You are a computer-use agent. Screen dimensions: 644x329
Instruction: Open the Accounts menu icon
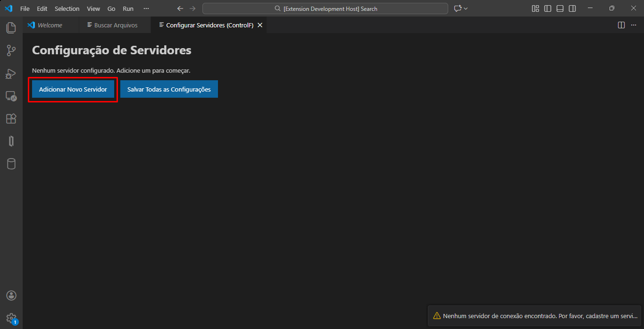click(x=11, y=295)
